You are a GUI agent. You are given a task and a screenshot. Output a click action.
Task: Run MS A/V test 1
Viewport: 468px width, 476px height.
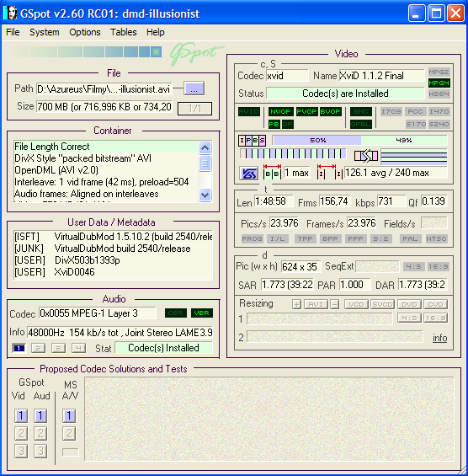click(69, 415)
